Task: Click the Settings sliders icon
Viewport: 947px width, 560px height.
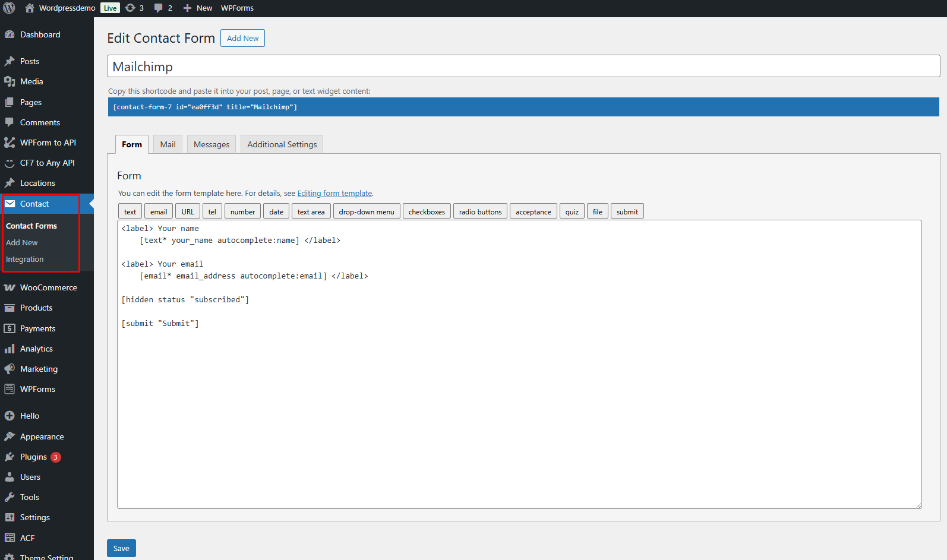Action: point(10,517)
